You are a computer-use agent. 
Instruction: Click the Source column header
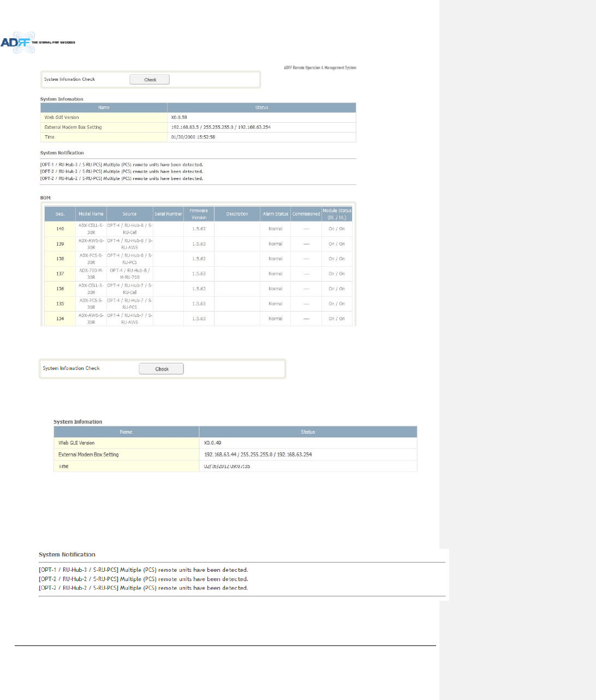pos(130,214)
